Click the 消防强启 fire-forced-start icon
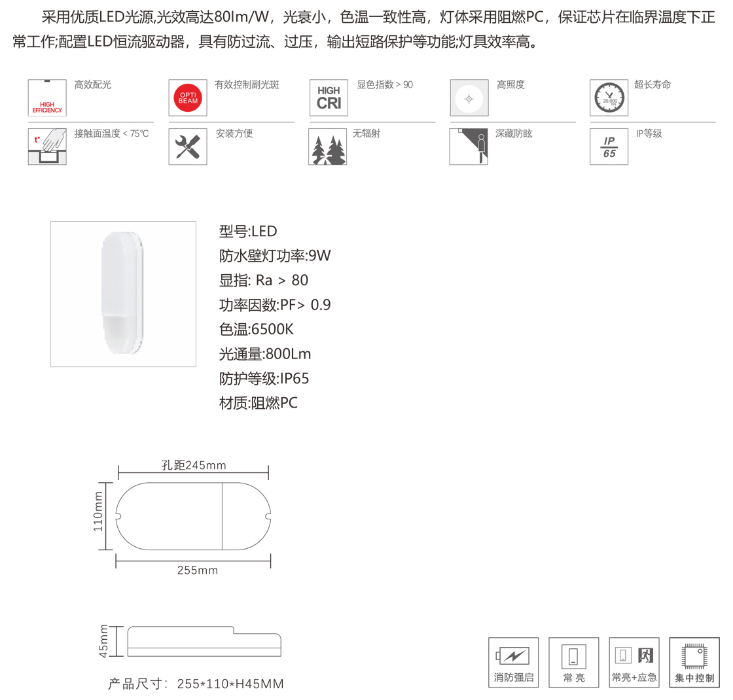Screen dimensions: 733x700 click(514, 662)
